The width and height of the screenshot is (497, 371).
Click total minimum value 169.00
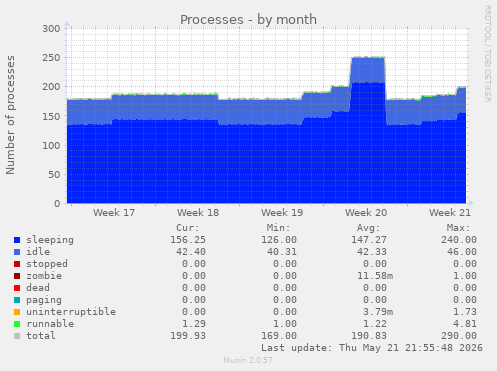[279, 336]
